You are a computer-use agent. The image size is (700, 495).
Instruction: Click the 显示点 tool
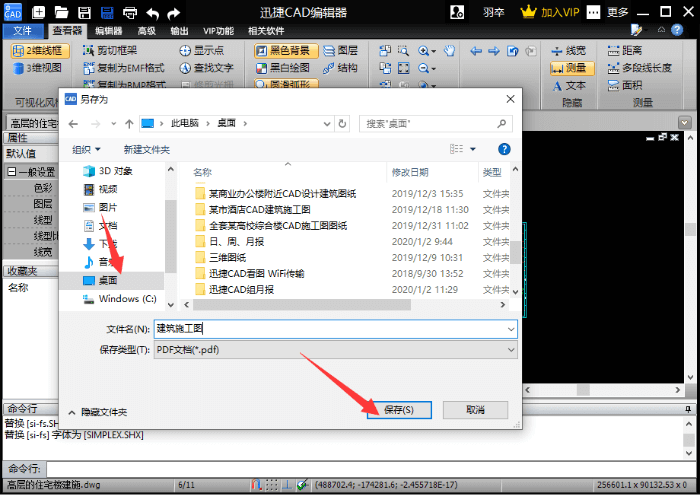[202, 50]
